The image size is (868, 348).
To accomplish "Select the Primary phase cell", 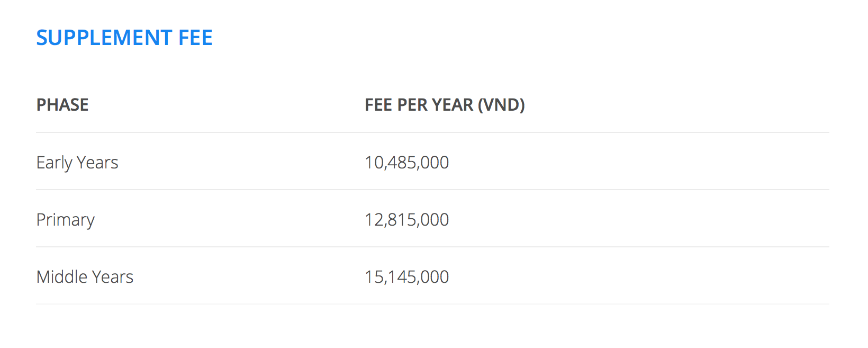I will (x=66, y=220).
